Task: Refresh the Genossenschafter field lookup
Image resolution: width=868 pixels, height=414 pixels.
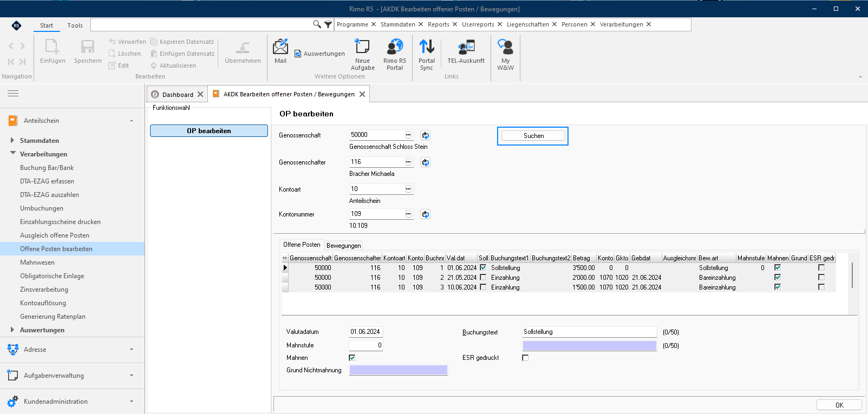Action: click(x=426, y=162)
